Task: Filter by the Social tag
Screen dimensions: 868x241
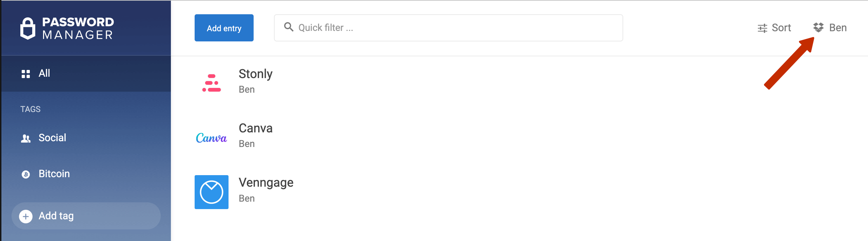Action: click(x=86, y=138)
